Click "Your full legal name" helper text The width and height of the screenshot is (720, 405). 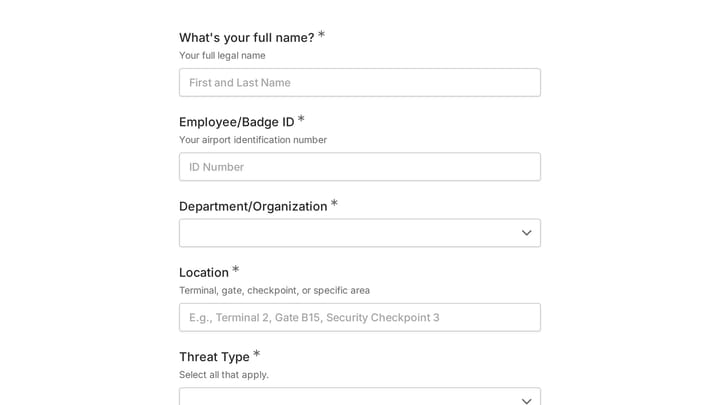[222, 56]
